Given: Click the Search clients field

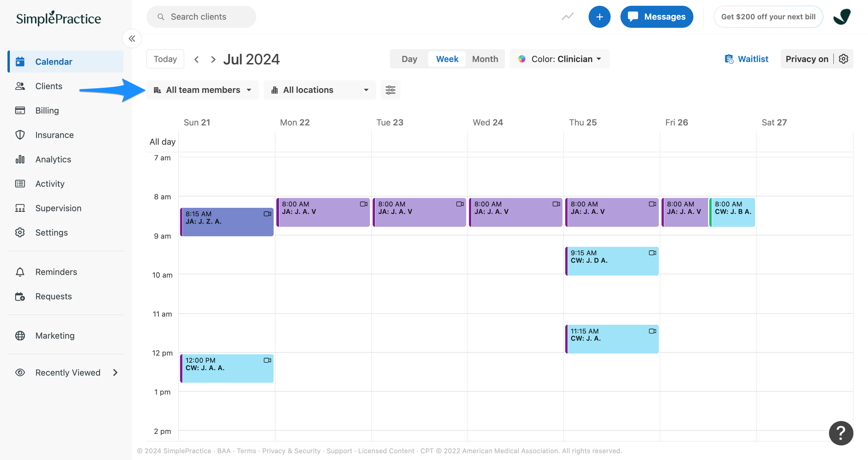Looking at the screenshot, I should point(201,17).
